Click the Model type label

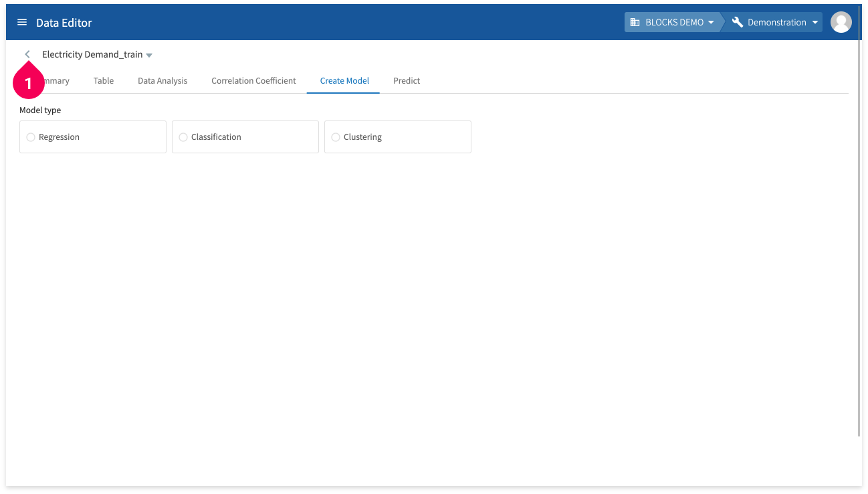(40, 110)
